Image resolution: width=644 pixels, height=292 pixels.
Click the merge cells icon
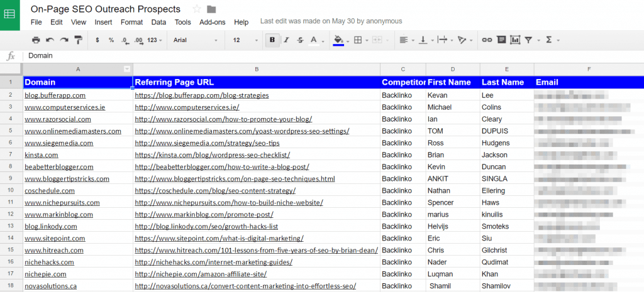(x=377, y=40)
